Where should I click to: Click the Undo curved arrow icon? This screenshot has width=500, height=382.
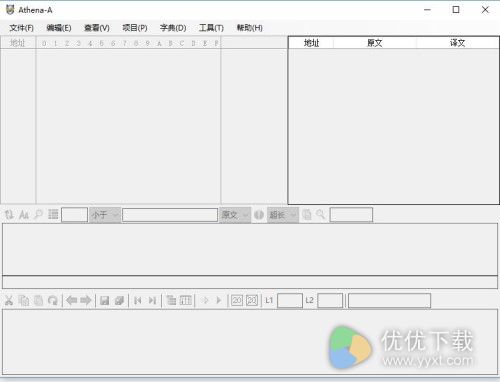(53, 301)
